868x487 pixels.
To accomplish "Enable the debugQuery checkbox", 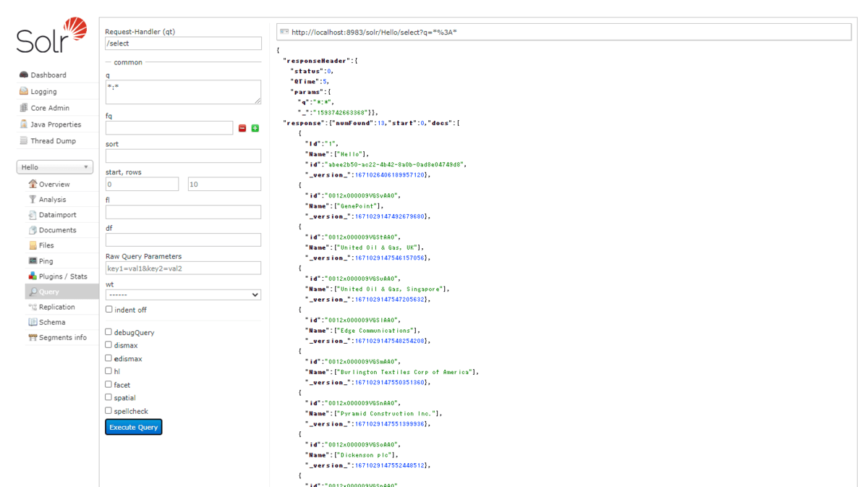I will point(109,332).
